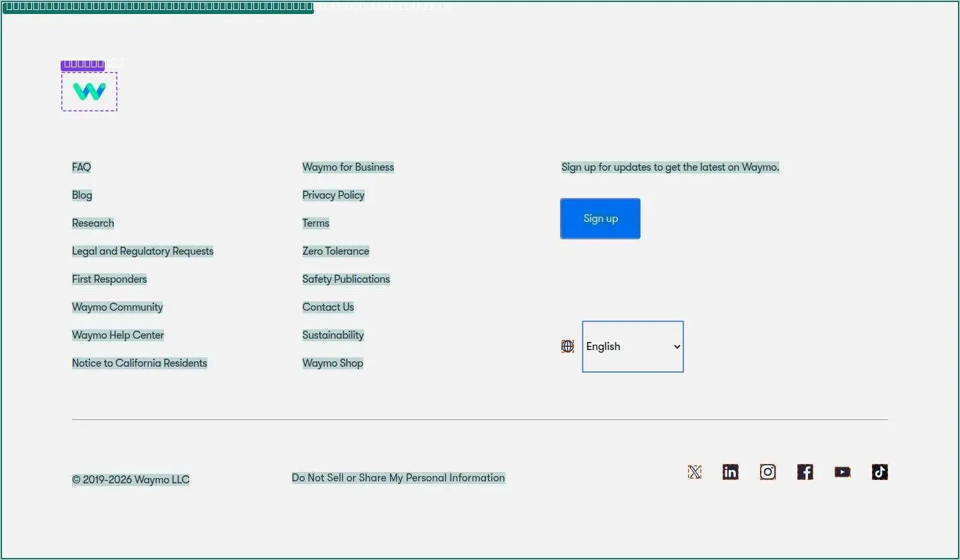Click the Zero Tolerance link
This screenshot has height=560, width=960.
tap(335, 251)
